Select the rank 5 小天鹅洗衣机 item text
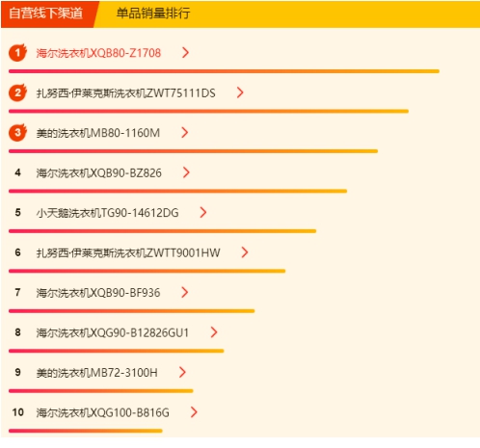This screenshot has width=480, height=448. pyautogui.click(x=107, y=213)
